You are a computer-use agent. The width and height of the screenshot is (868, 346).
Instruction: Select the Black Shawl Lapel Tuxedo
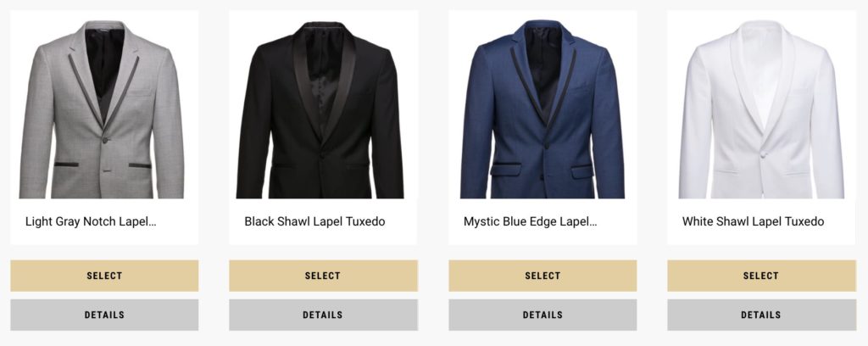[x=323, y=276]
